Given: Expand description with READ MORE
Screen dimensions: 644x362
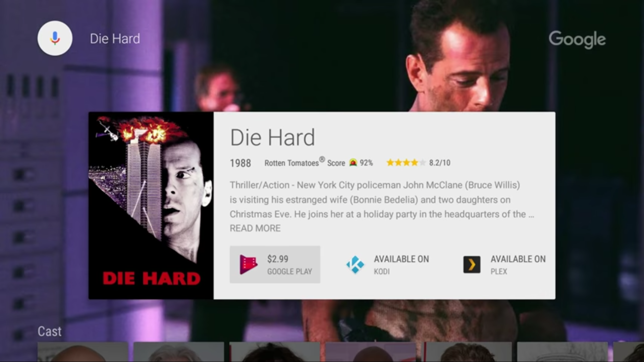Looking at the screenshot, I should (255, 228).
